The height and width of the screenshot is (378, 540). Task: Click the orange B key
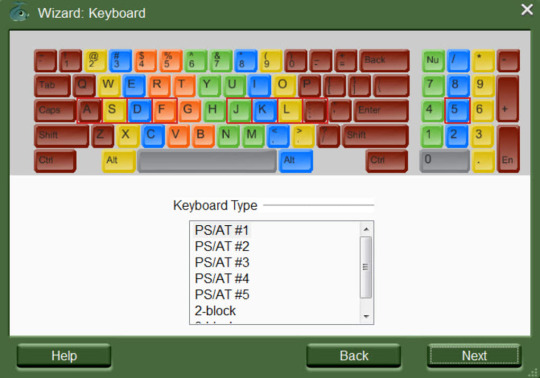203,136
